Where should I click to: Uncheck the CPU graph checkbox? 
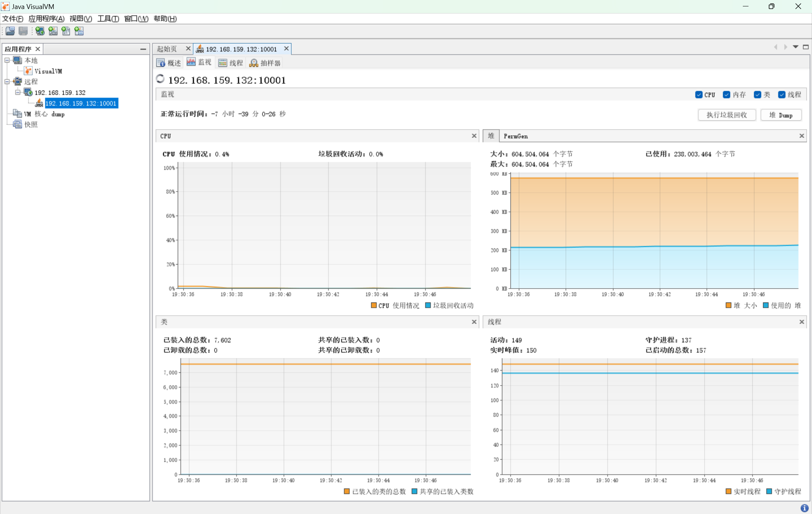(699, 95)
